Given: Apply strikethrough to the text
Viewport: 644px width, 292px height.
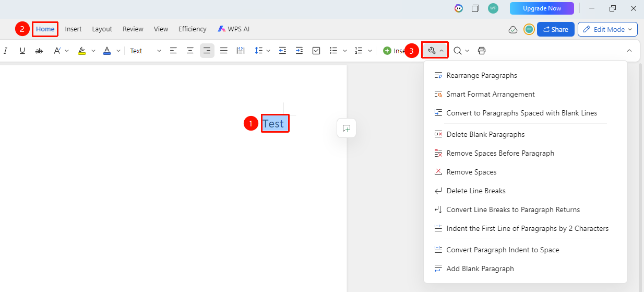Looking at the screenshot, I should pyautogui.click(x=39, y=51).
